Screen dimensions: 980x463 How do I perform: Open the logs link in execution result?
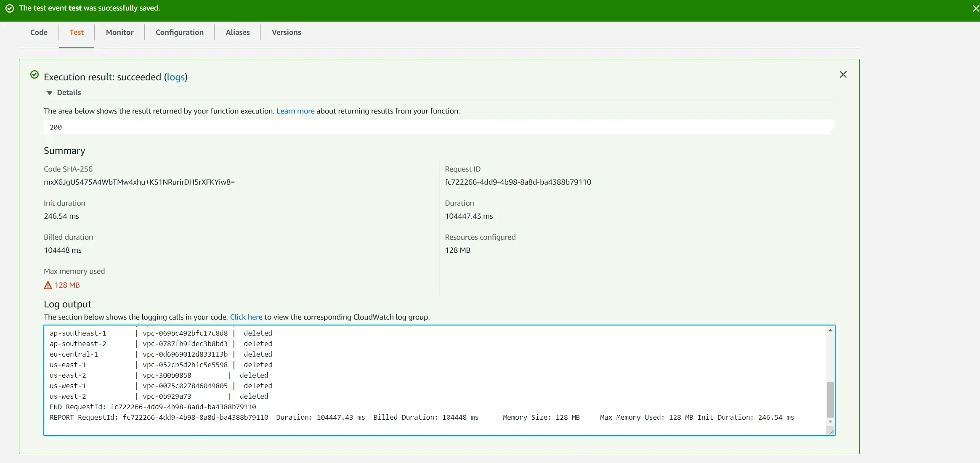point(175,77)
